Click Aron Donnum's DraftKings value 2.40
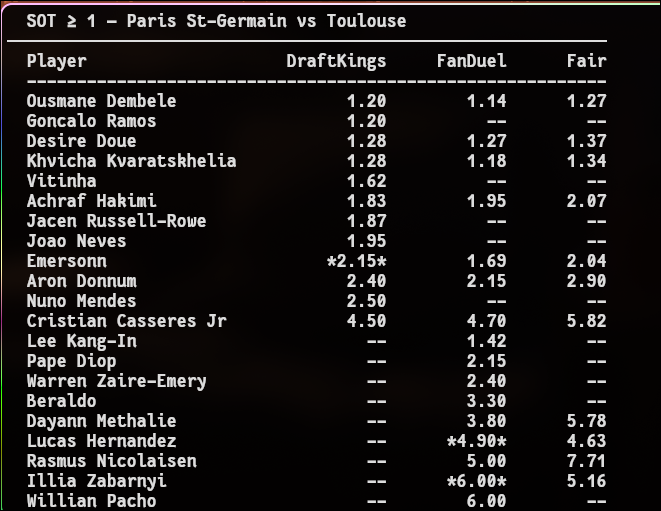Image resolution: width=661 pixels, height=511 pixels. tap(366, 281)
